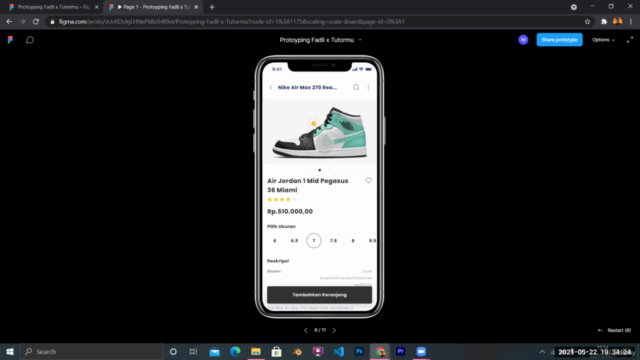
Task: Open File Explorer in taskbar
Action: pyautogui.click(x=256, y=351)
